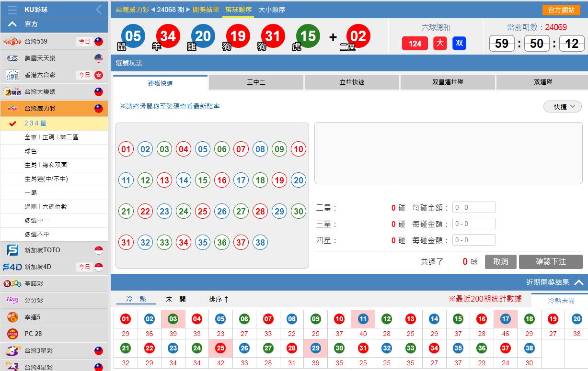Go to previous period with left arrow
Screen dimensions: 588x371
tap(153, 10)
